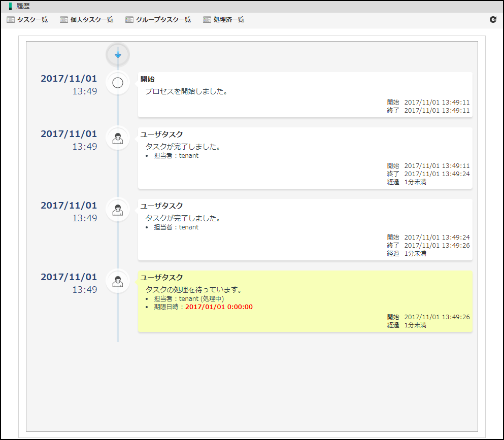The image size is (504, 440).
Task: Click the ユーザタスク heading of task ending 13:49:24
Action: pyautogui.click(x=162, y=134)
